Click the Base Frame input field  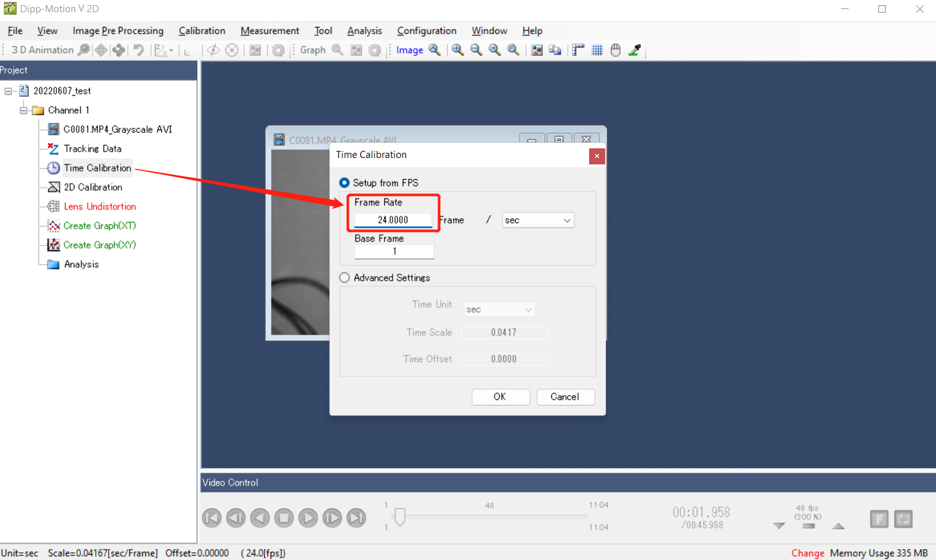click(x=394, y=252)
